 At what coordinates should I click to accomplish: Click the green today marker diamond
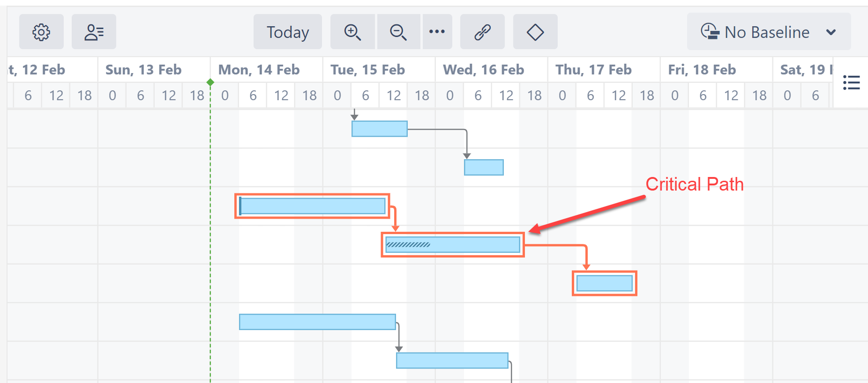(x=210, y=82)
